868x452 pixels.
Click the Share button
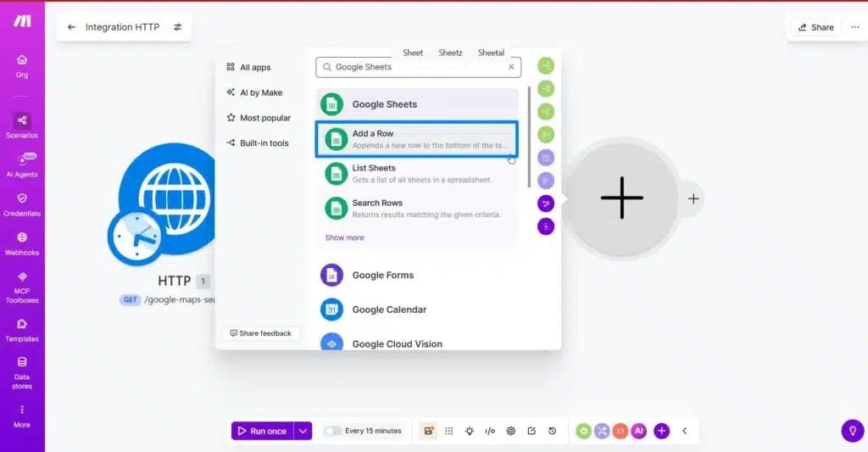[x=816, y=27]
